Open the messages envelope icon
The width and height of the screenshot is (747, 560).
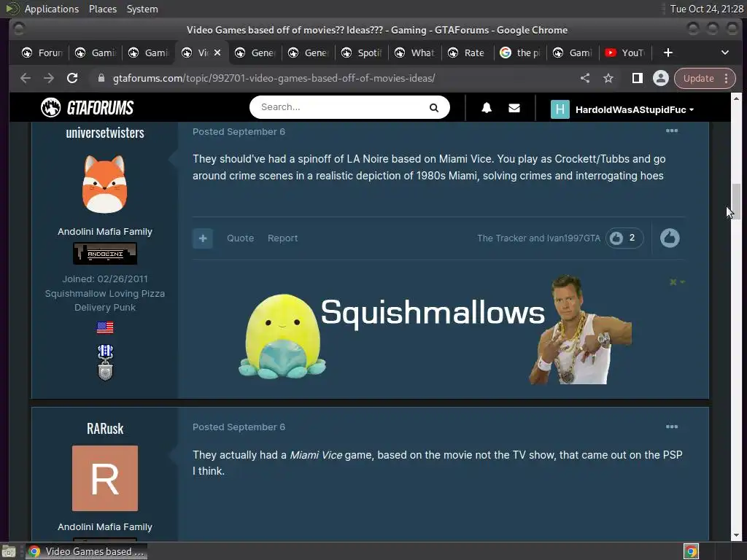514,108
